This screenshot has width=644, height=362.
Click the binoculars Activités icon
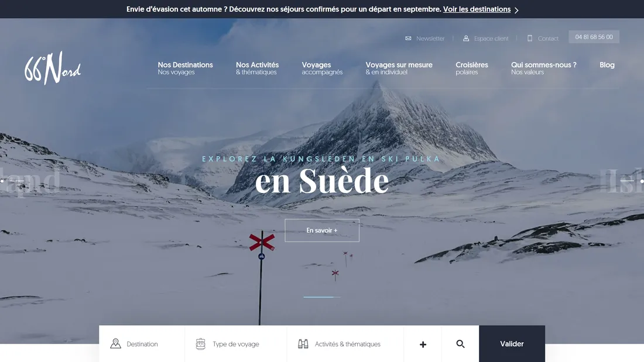coord(303,343)
